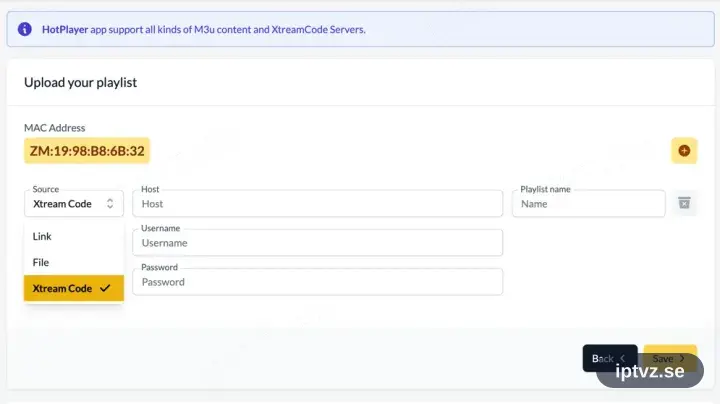The height and width of the screenshot is (404, 720).
Task: Click the Upload your playlist heading
Action: coord(80,83)
